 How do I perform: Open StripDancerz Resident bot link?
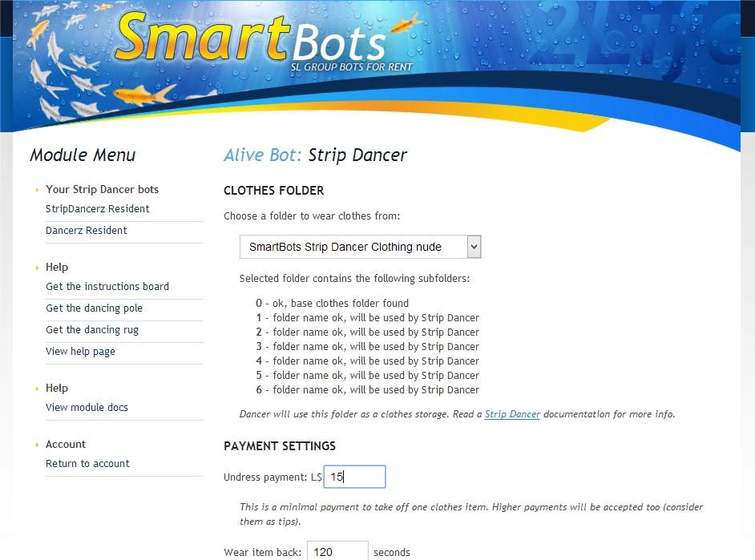(97, 209)
